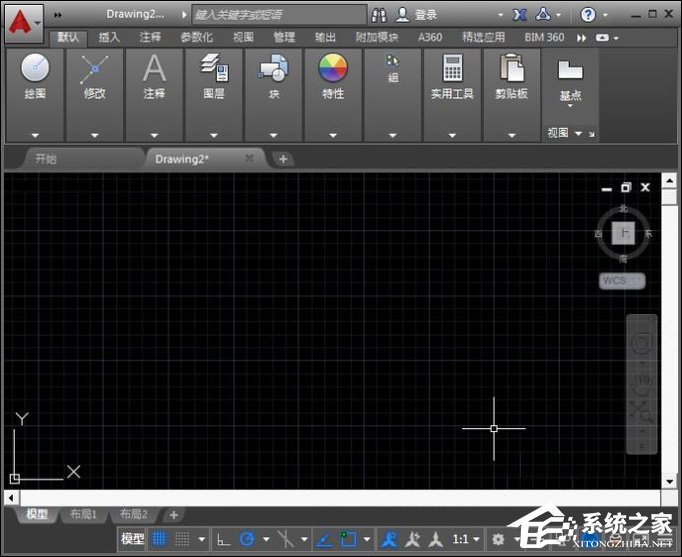Toggle grid display in status bar

(159, 539)
